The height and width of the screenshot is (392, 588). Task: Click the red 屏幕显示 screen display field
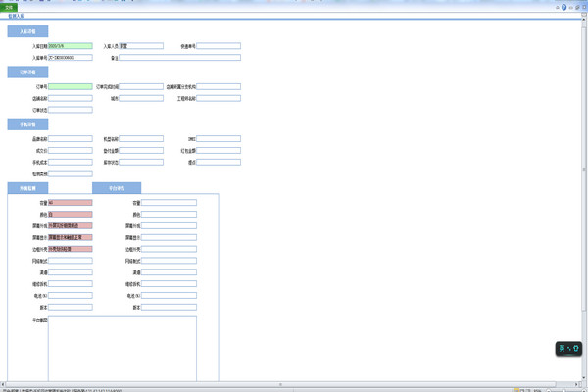coord(71,237)
